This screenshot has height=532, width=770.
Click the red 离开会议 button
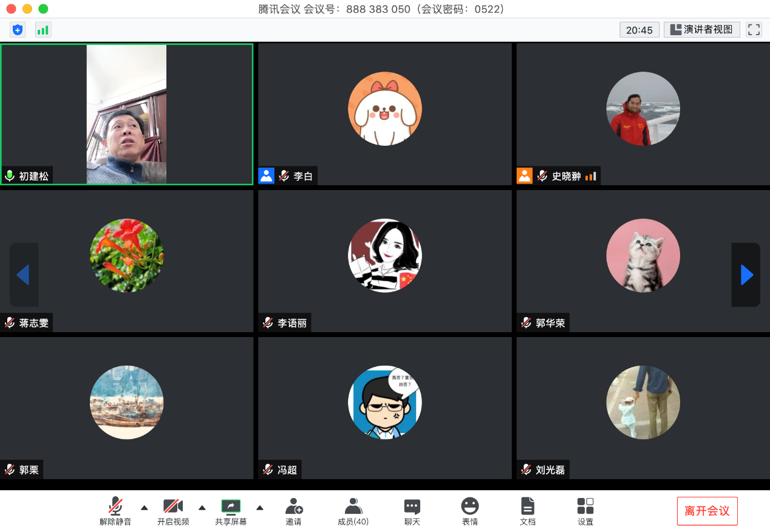(x=707, y=511)
